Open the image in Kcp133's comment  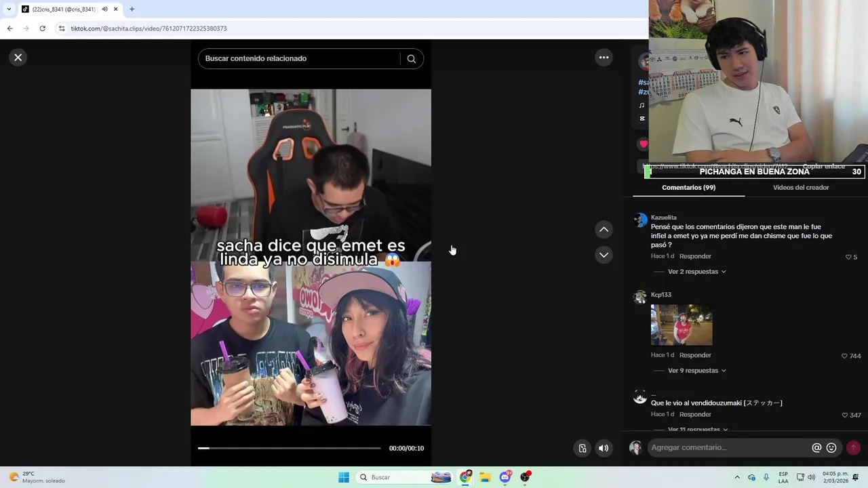click(682, 325)
